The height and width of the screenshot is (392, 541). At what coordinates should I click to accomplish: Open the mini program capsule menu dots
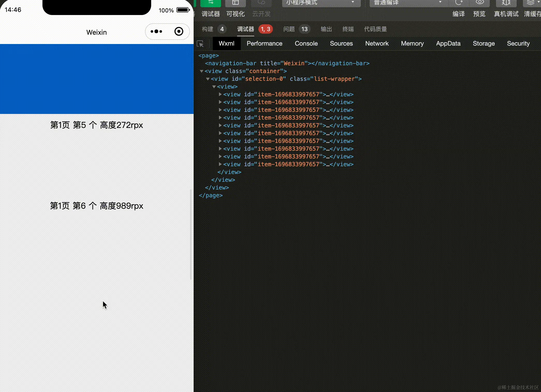tap(156, 32)
